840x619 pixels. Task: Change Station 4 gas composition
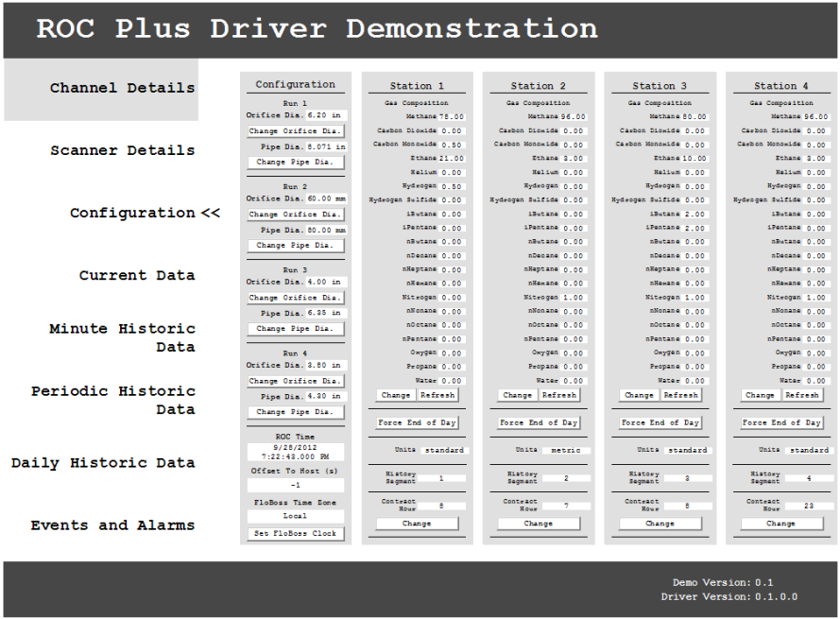tap(760, 396)
